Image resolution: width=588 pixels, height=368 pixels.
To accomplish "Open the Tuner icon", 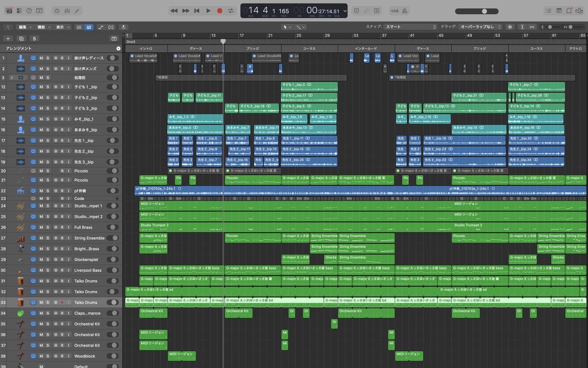I will tap(367, 11).
